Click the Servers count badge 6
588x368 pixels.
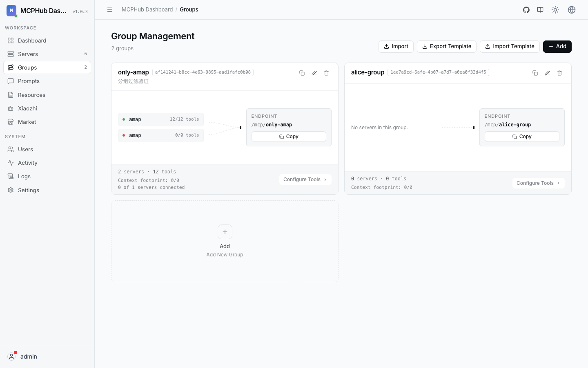coord(85,54)
